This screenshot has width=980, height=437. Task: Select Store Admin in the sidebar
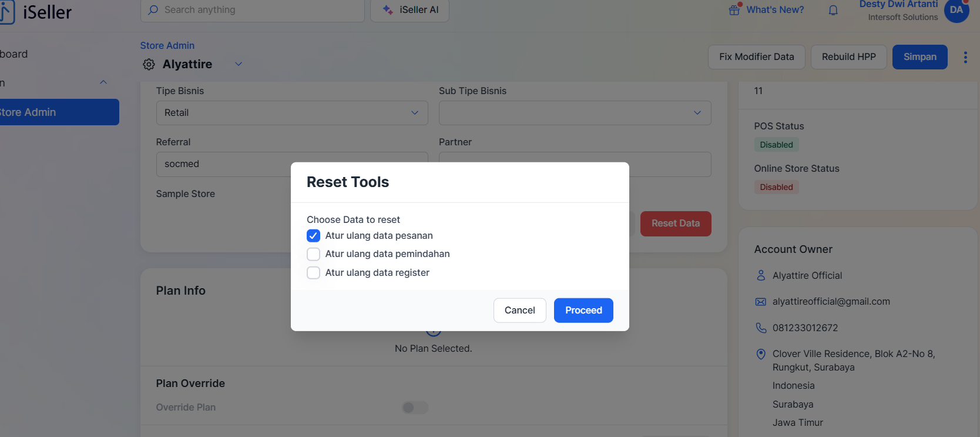[58, 112]
